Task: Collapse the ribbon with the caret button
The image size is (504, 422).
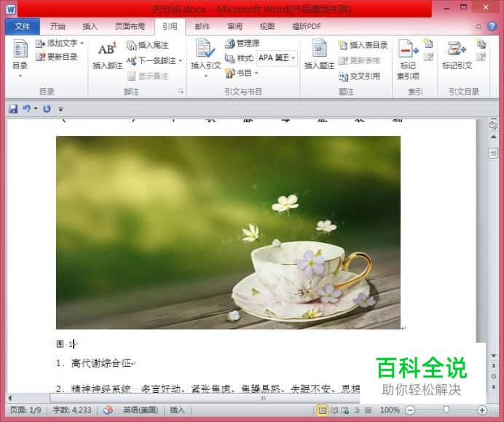Action: (x=479, y=26)
